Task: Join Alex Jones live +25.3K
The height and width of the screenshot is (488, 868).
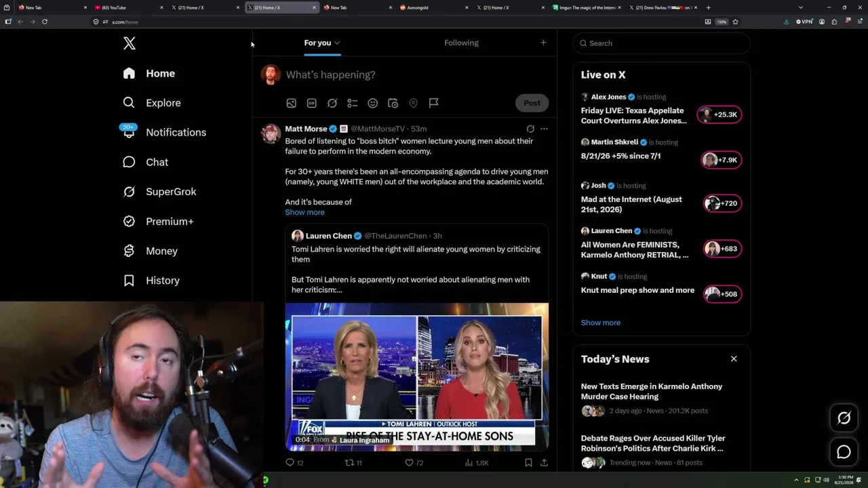Action: [x=719, y=115]
